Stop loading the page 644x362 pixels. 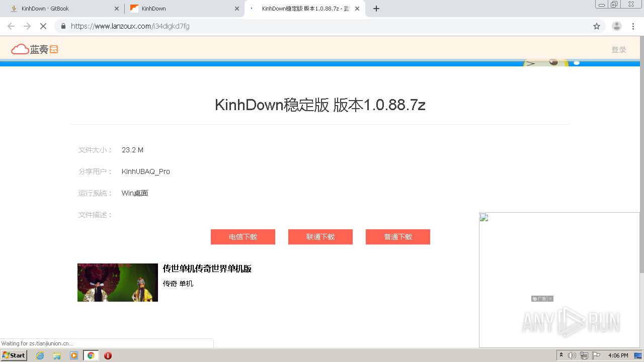click(x=43, y=26)
